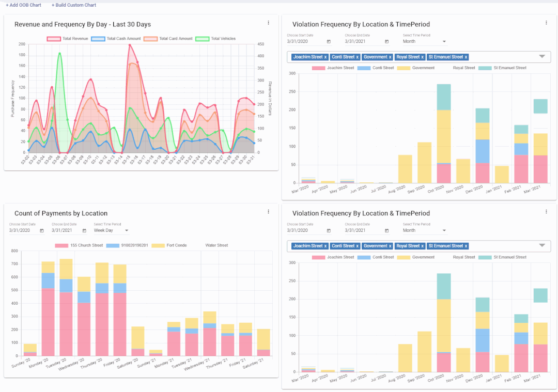Image resolution: width=558 pixels, height=392 pixels.
Task: Open the three-dot menu on Revenue and Frequency chart
Action: [268, 23]
